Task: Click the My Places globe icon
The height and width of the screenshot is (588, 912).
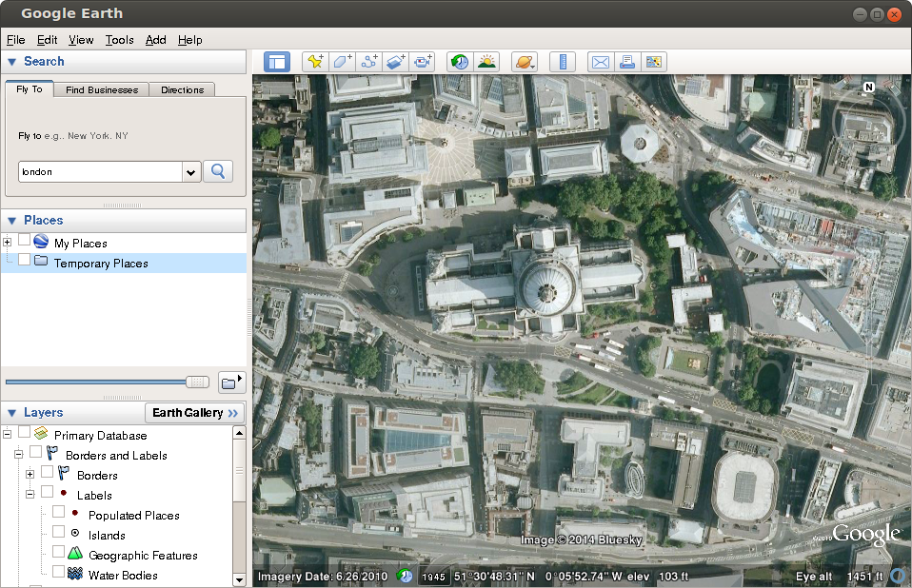Action: [x=41, y=241]
